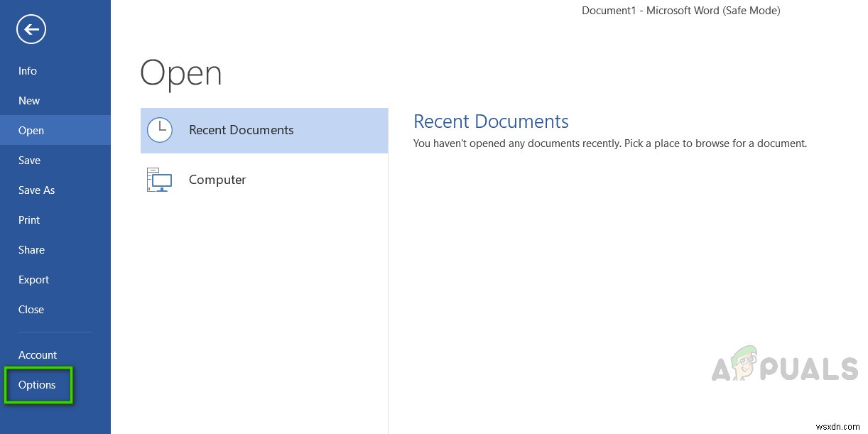Screen dimensions: 868x434
Task: Open the highlighted Options menu entry
Action: point(37,384)
